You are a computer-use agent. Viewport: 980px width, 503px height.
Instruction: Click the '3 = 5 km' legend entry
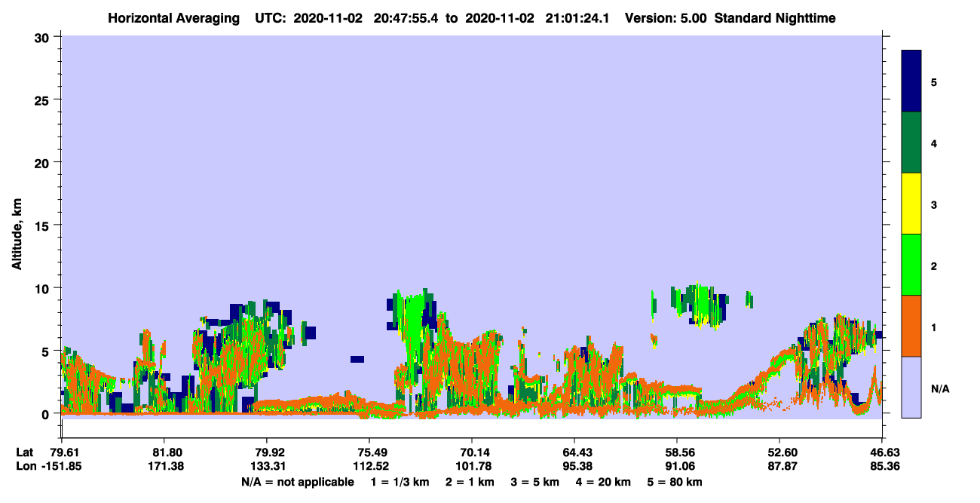pyautogui.click(x=535, y=482)
